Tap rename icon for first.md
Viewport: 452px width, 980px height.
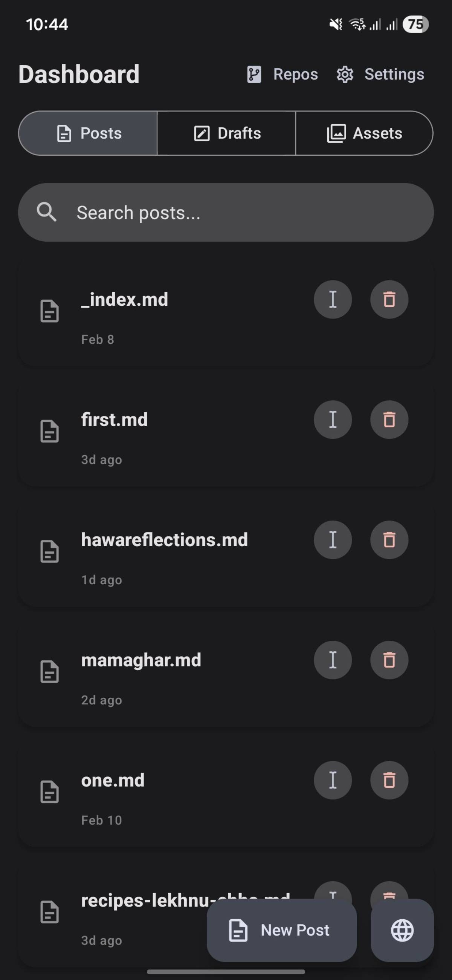pyautogui.click(x=333, y=420)
